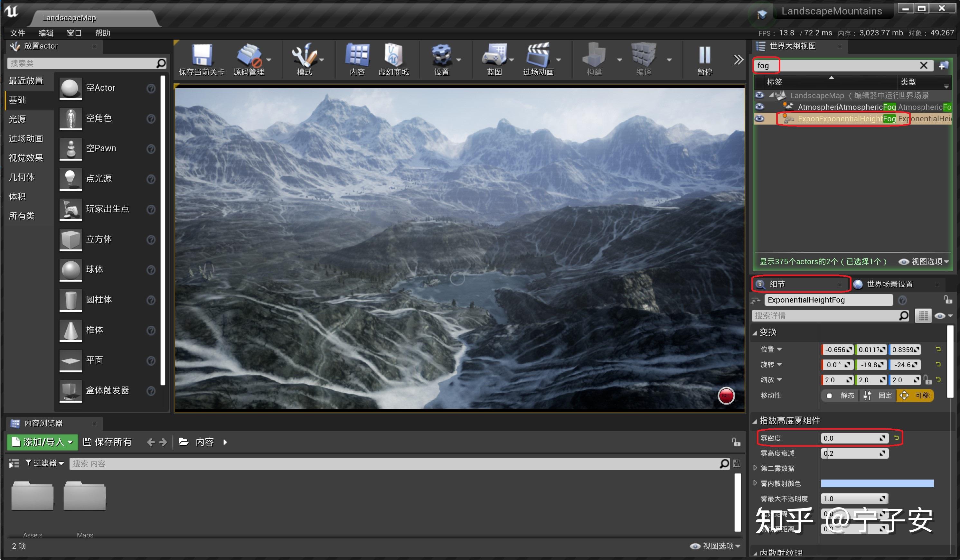Select the Empty Pawn icon
This screenshot has height=560, width=960.
pyautogui.click(x=71, y=149)
